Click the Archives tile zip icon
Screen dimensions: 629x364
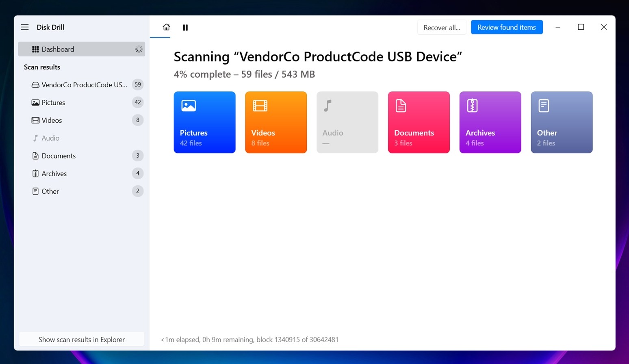coord(472,106)
